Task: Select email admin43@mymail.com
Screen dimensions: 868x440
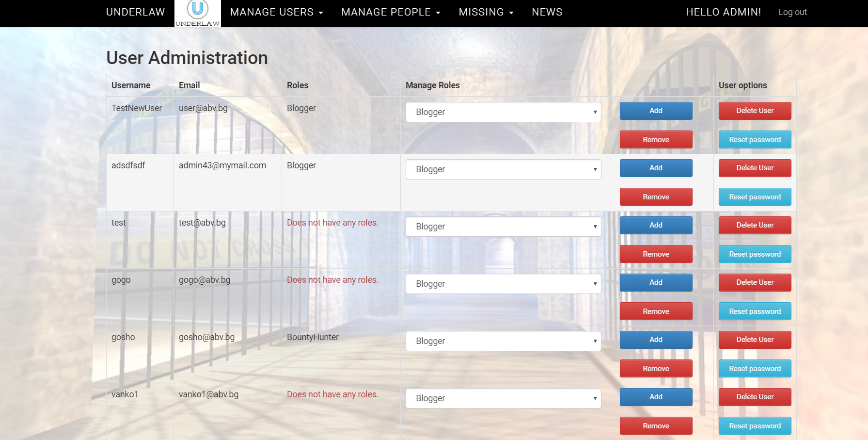Action: tap(222, 165)
